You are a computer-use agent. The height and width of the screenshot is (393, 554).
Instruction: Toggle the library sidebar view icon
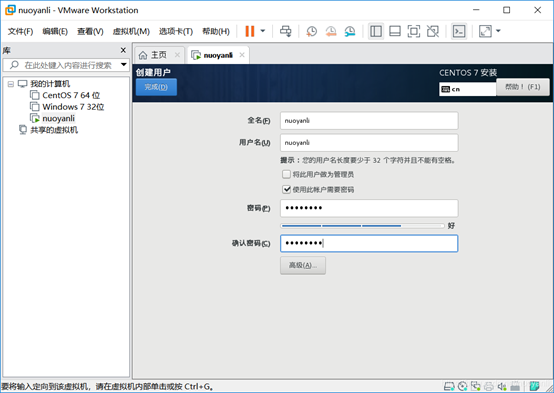pos(376,31)
